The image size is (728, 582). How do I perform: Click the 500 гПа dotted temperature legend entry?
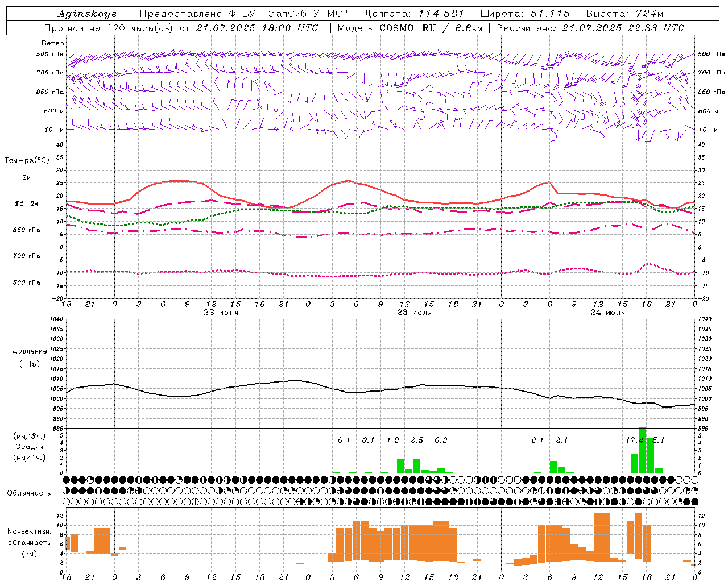pos(26,282)
